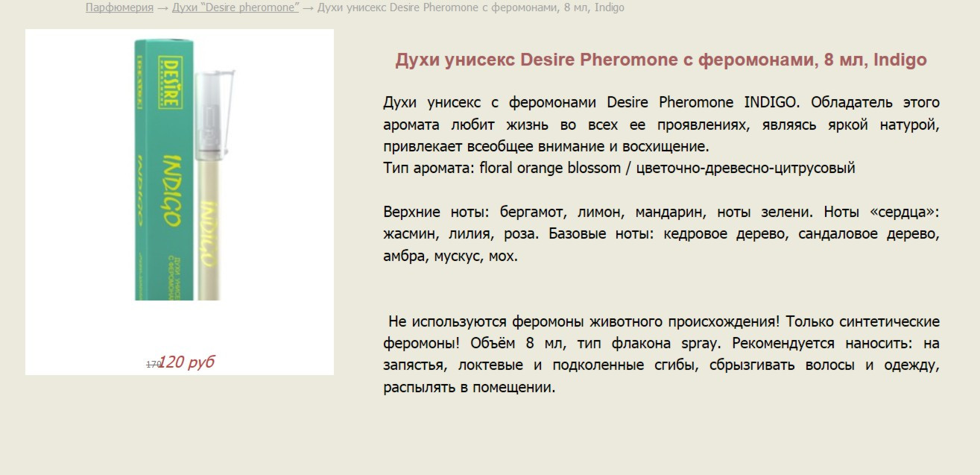Click the paragraph starting "Верхние ноты: бергамот"
This screenshot has width=980, height=475.
(x=661, y=234)
